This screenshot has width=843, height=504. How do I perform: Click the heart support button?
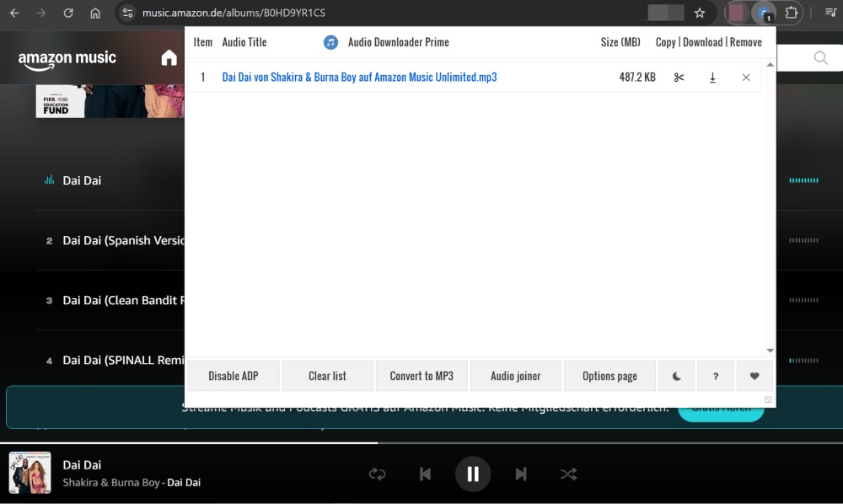754,376
